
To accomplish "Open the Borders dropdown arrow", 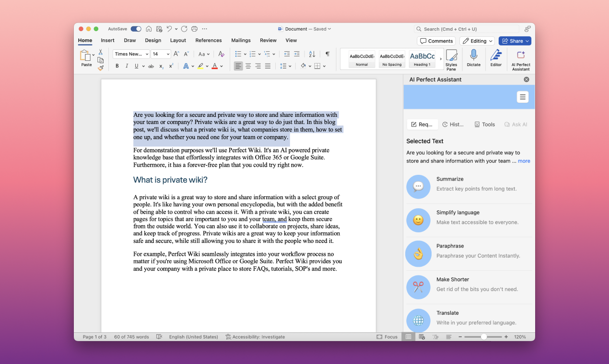I will (325, 66).
